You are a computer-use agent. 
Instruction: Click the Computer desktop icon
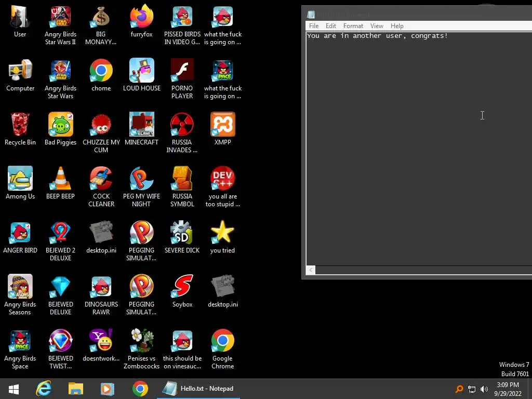point(20,75)
